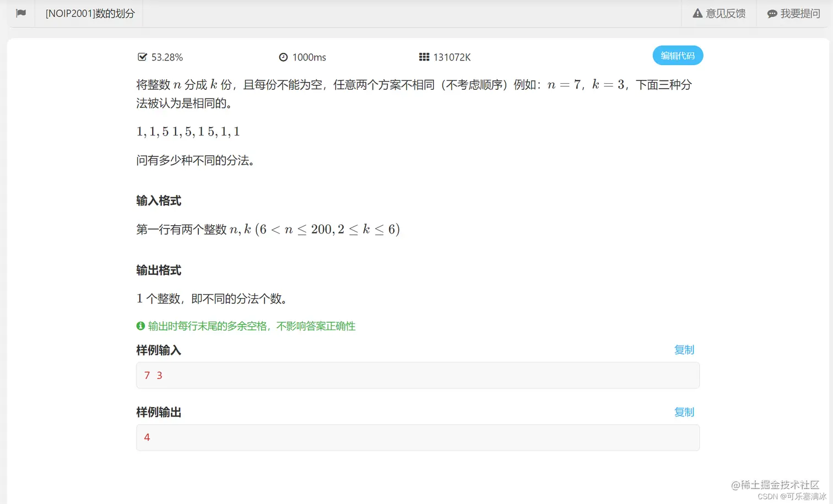
Task: Click the 编辑代码 button
Action: tap(678, 55)
